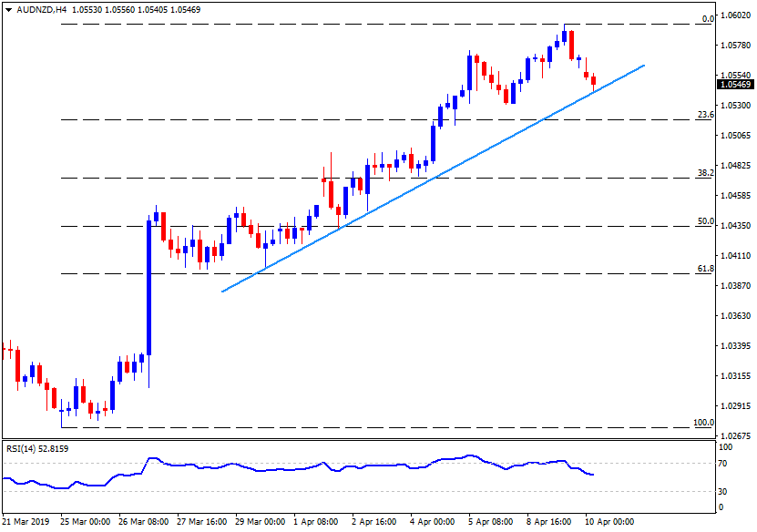
Task: Click the 1.06020 price axis label
Action: click(x=734, y=15)
